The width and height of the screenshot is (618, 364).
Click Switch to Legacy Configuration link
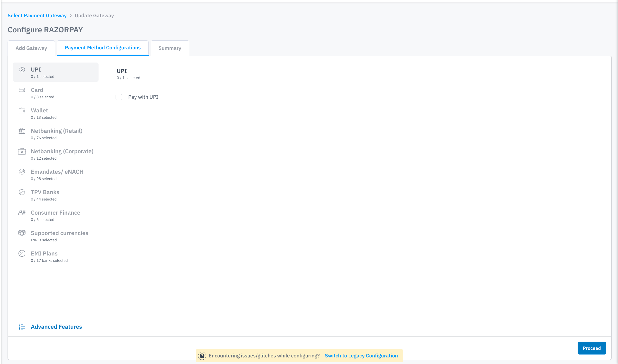pos(361,356)
